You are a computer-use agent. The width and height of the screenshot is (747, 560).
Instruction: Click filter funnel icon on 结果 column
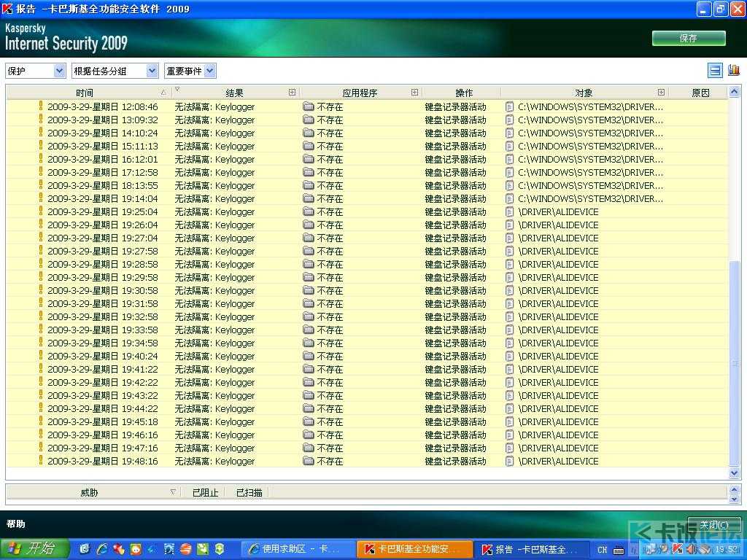(177, 89)
